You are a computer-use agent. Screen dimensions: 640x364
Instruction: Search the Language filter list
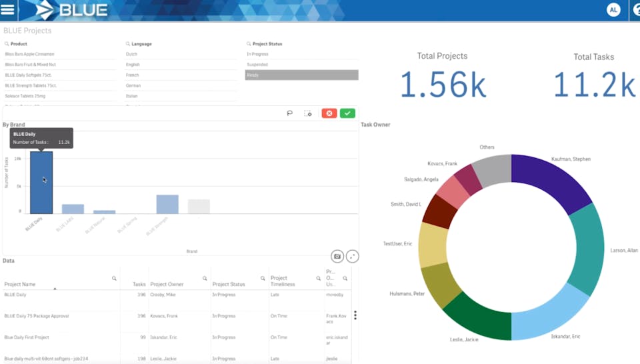[x=128, y=43]
